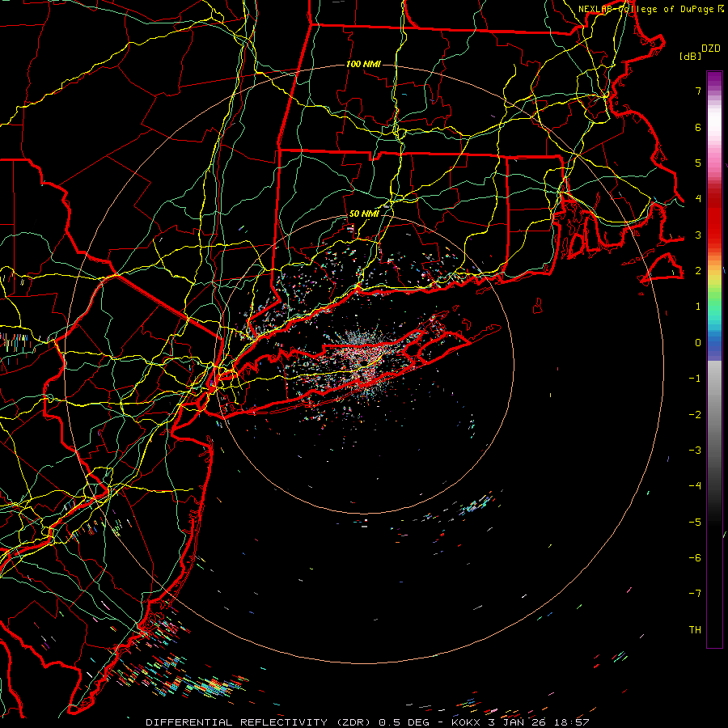Click the color scale value 1

click(x=698, y=307)
